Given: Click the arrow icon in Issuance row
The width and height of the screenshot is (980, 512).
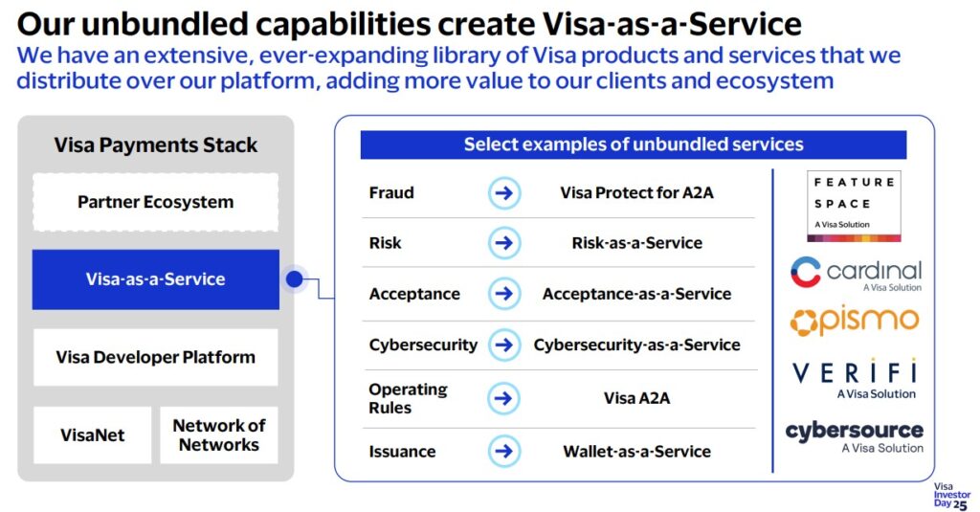Looking at the screenshot, I should click(x=504, y=452).
